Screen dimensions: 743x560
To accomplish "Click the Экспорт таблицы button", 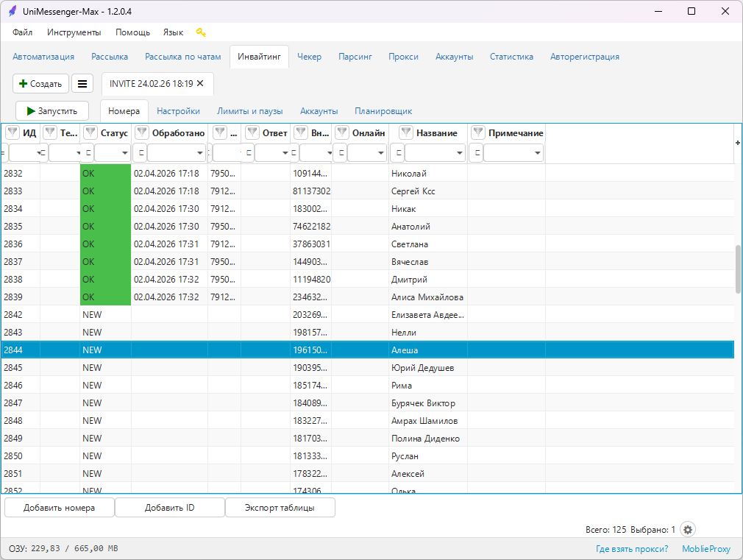I will tap(280, 507).
